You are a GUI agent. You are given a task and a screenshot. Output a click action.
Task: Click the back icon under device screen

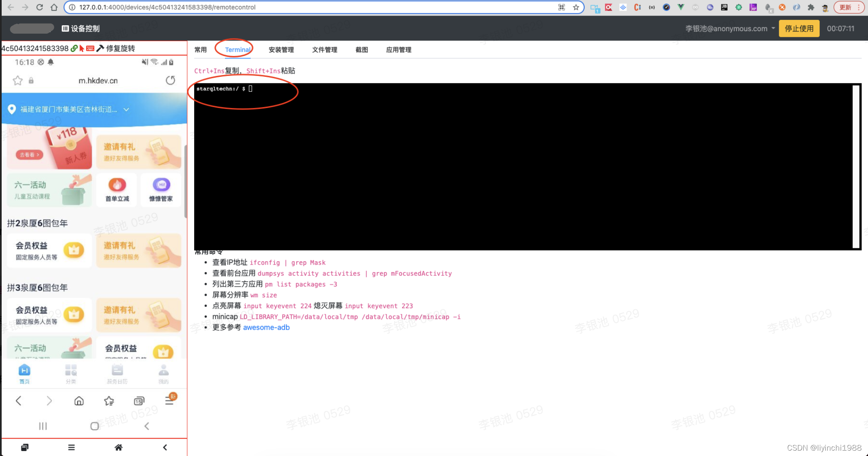[x=165, y=447]
